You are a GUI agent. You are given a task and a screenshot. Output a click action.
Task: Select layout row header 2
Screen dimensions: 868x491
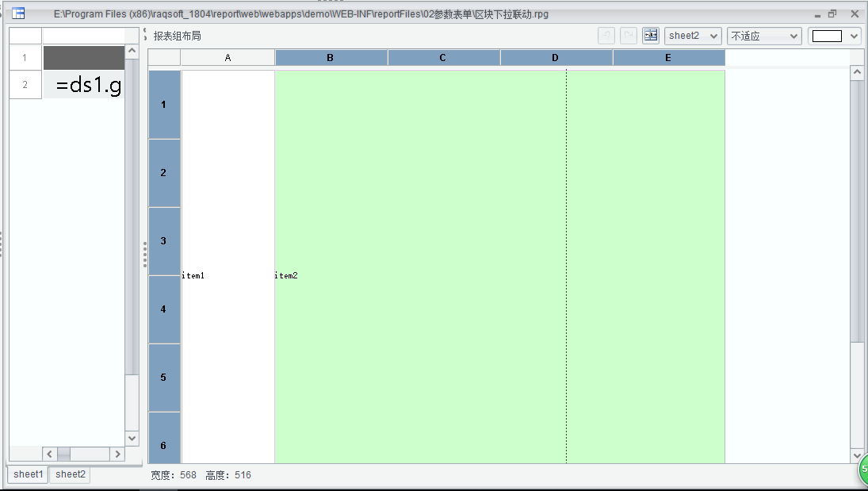tap(164, 173)
